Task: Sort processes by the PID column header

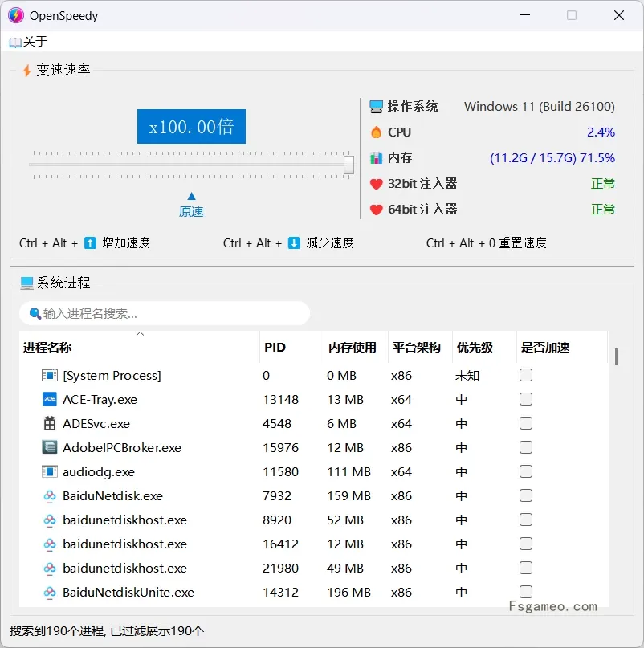Action: (275, 347)
